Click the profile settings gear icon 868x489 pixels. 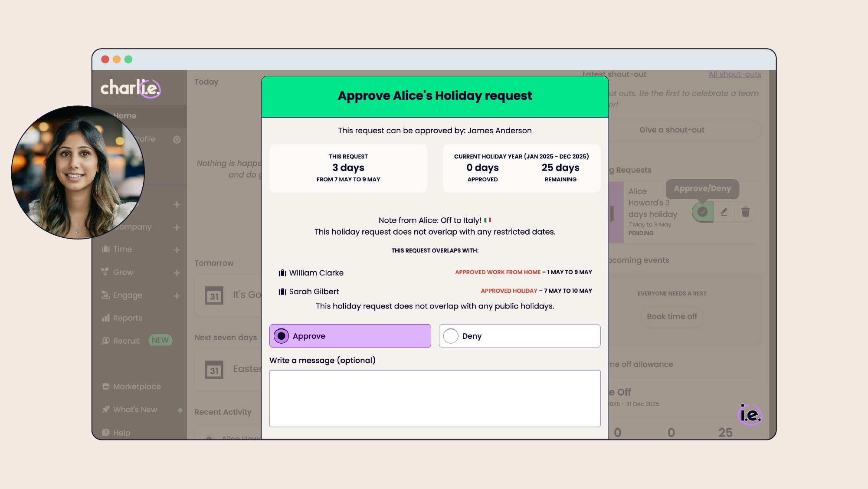[x=177, y=139]
